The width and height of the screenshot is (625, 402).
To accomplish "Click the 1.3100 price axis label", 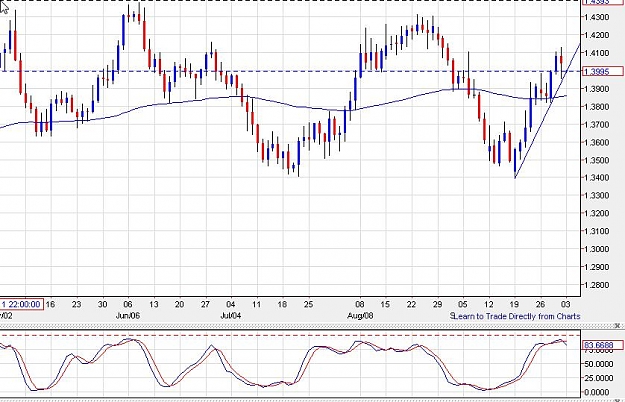I will click(x=597, y=231).
